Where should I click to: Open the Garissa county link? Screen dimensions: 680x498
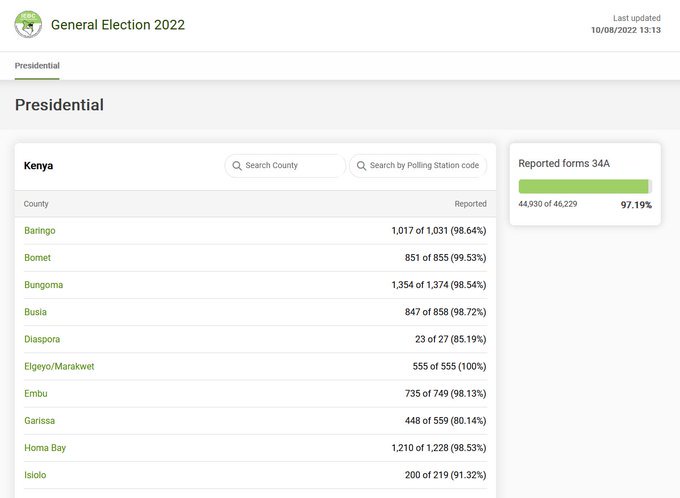pos(39,421)
